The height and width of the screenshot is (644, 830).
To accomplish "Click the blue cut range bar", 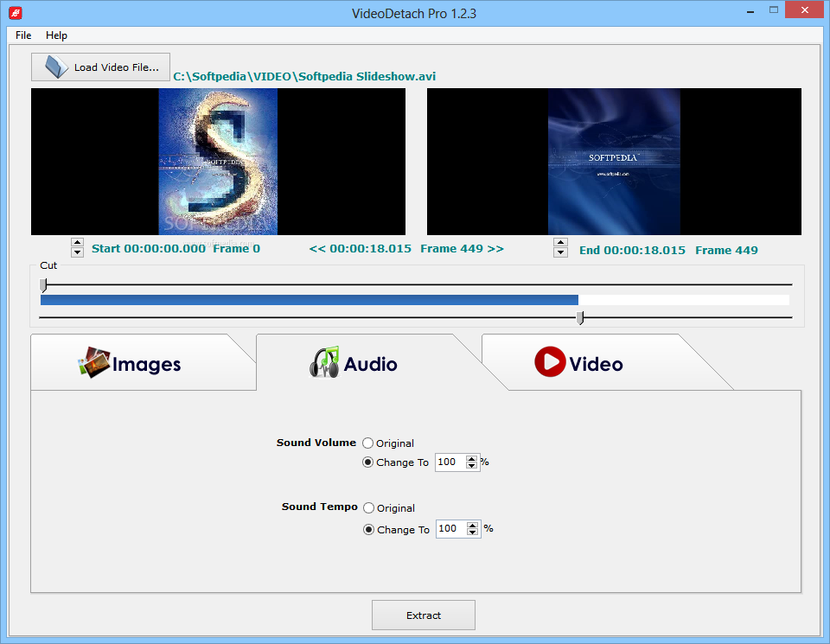I will click(310, 300).
